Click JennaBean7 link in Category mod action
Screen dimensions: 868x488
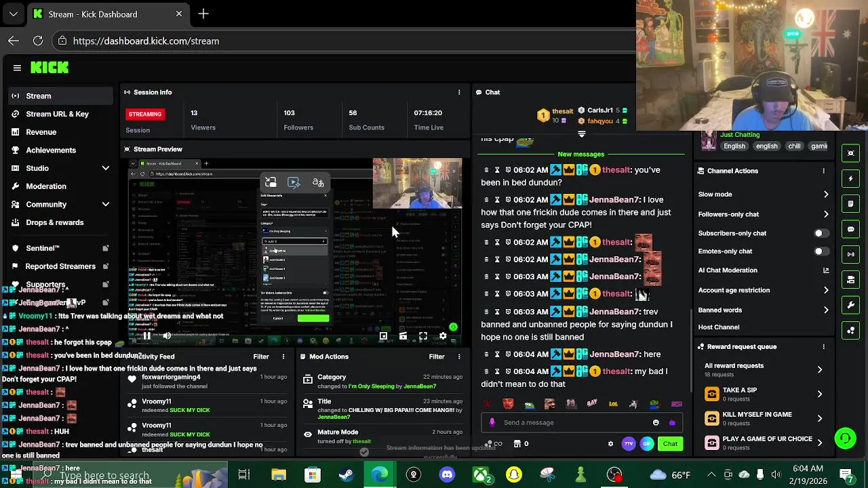tap(420, 386)
